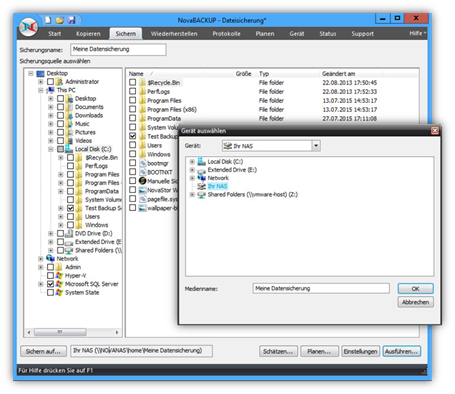This screenshot has height=394, width=455.
Task: Enable the System State checkbox
Action: [50, 292]
